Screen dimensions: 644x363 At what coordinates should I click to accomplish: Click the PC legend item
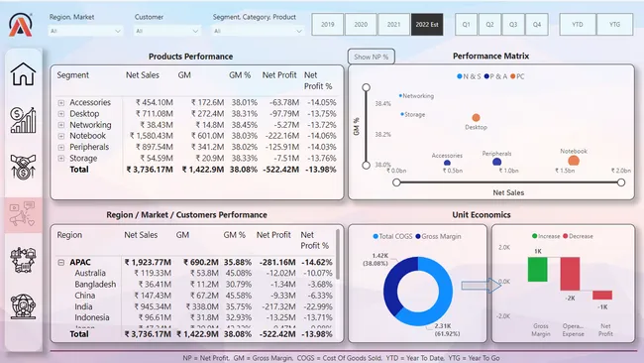tap(517, 76)
